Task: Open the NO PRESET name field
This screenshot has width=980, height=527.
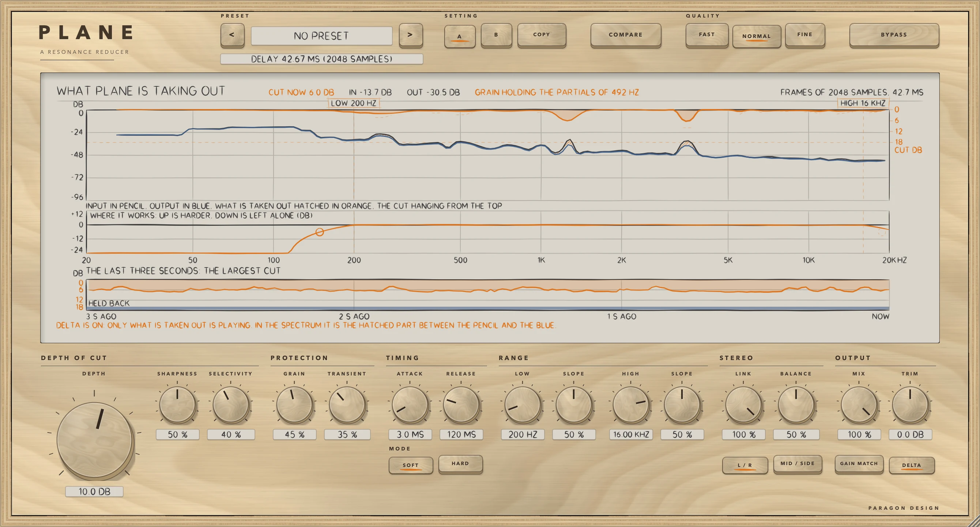Action: point(321,36)
